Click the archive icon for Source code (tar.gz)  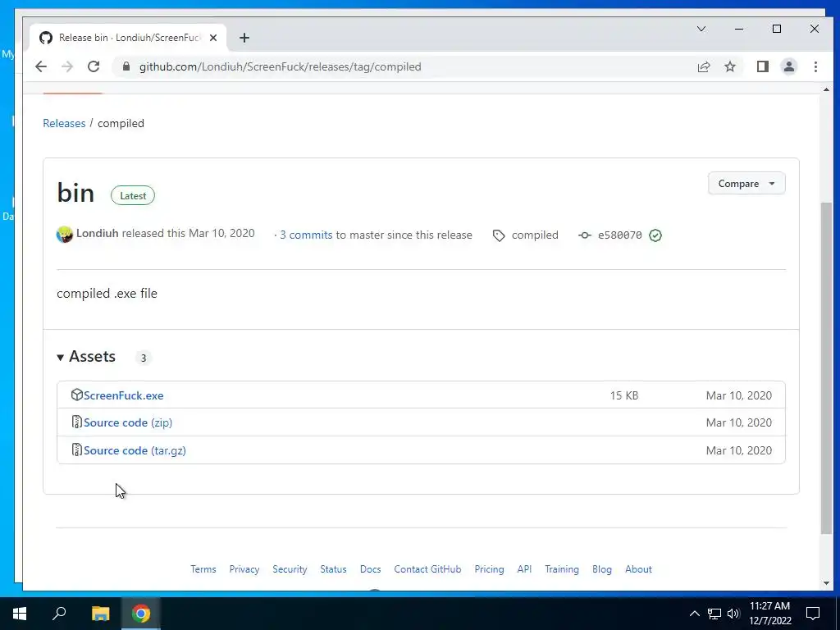pyautogui.click(x=76, y=450)
